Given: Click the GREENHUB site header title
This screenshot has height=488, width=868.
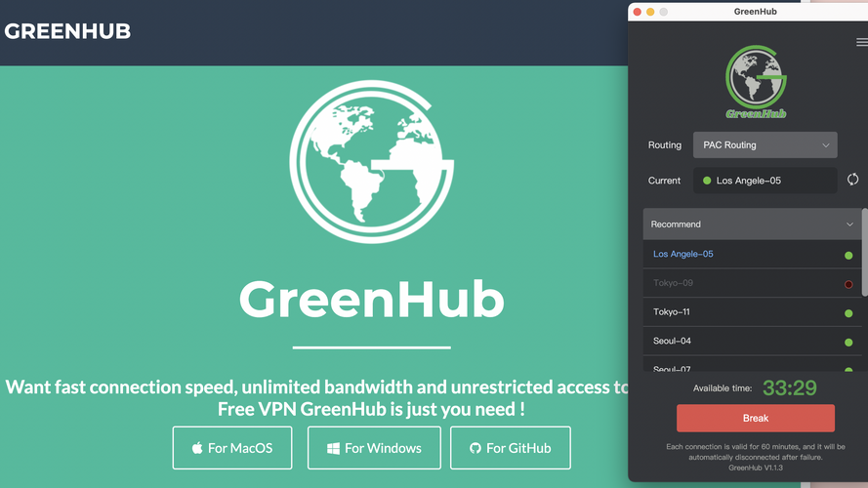Looking at the screenshot, I should [x=67, y=31].
